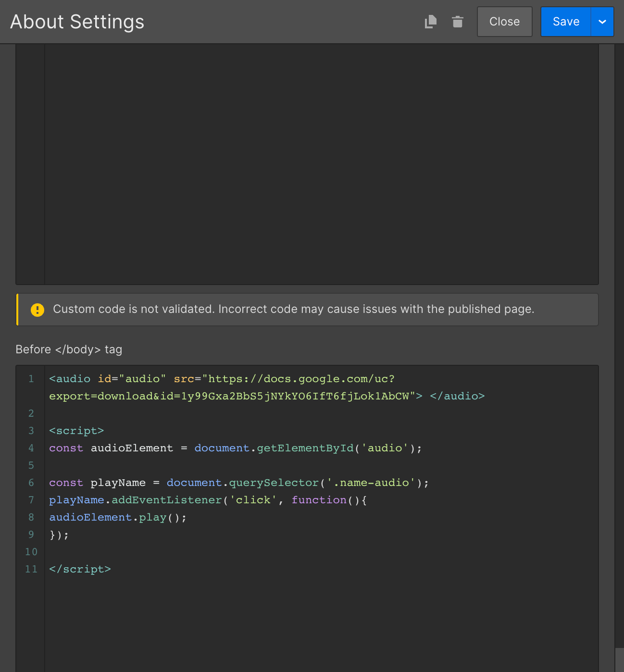The height and width of the screenshot is (672, 624).
Task: Click the 'About Settings' title
Action: (77, 22)
